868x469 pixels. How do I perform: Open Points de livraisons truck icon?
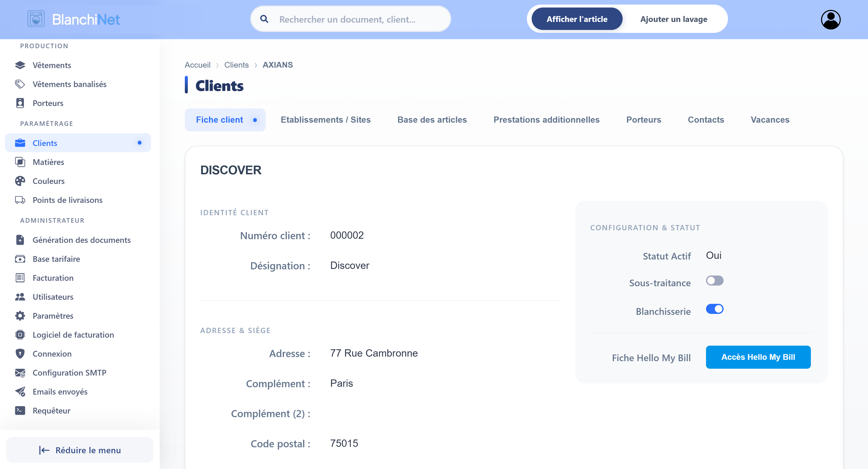20,200
